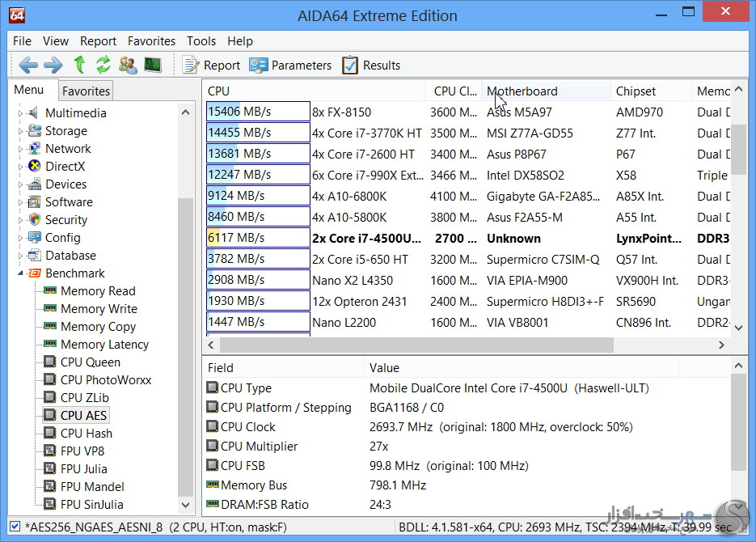
Task: Expand the Security tree node
Action: 22,220
